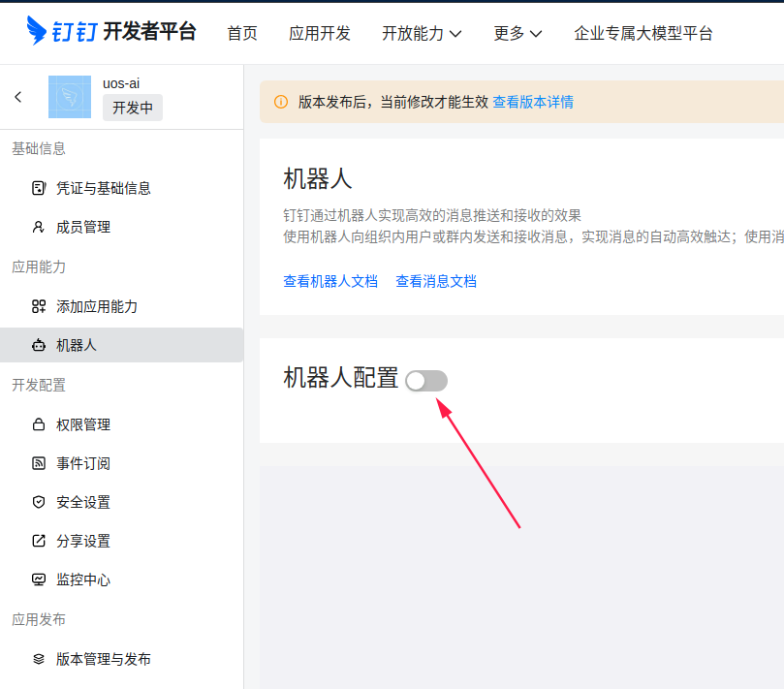Open the 查看版本详情 link
Screen dimensions: 784x689
(x=533, y=102)
